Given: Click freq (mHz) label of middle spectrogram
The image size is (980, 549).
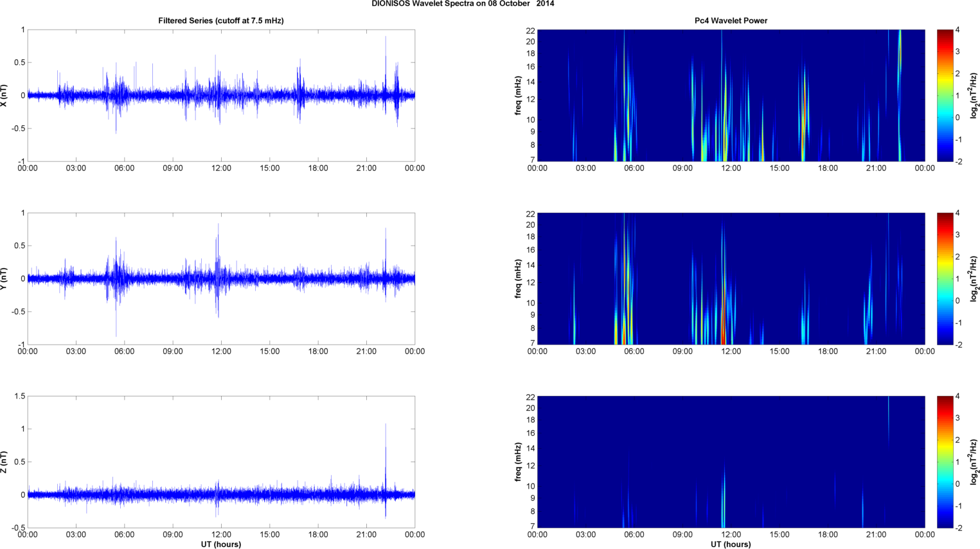Looking at the screenshot, I should click(518, 278).
